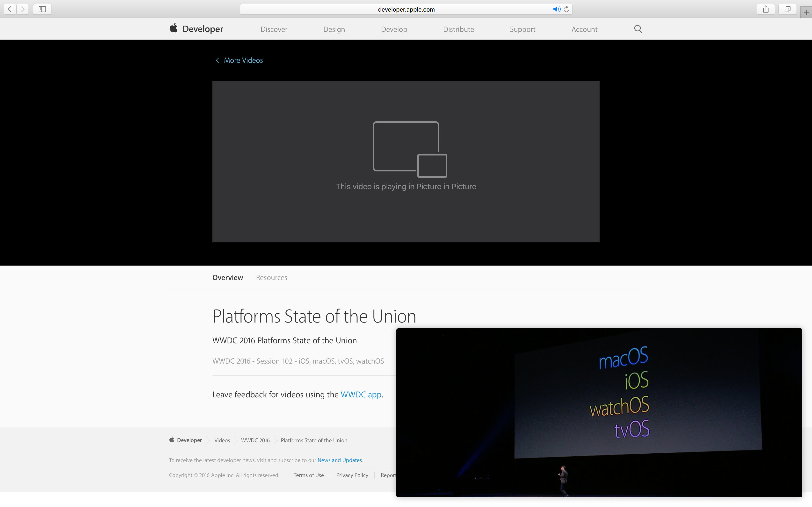Select the Overview tab
This screenshot has height=507, width=812.
(227, 277)
